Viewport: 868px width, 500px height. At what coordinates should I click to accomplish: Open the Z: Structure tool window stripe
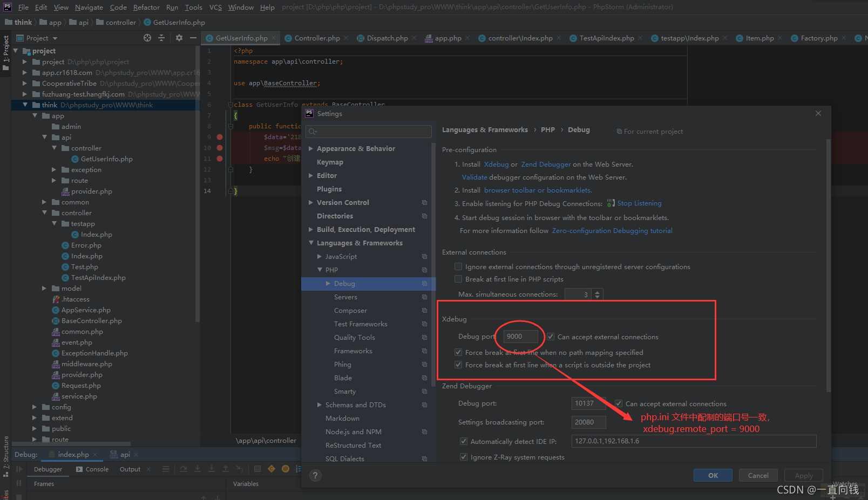click(6, 456)
